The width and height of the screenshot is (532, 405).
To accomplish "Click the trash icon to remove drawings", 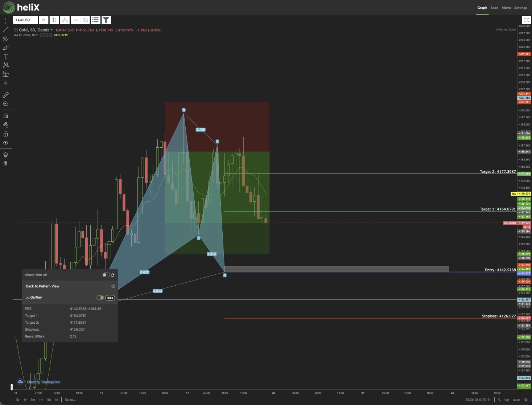I will pos(5,164).
